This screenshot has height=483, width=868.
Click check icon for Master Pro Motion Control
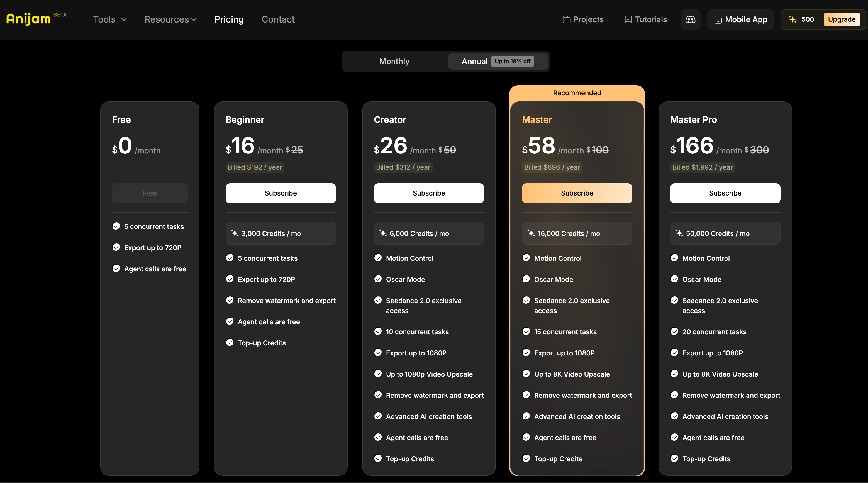pos(674,258)
